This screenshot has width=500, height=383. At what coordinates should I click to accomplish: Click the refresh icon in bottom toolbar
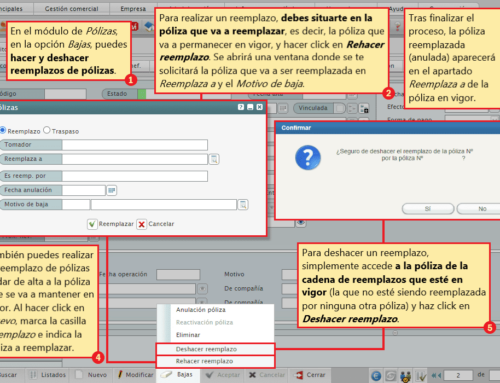point(390,376)
